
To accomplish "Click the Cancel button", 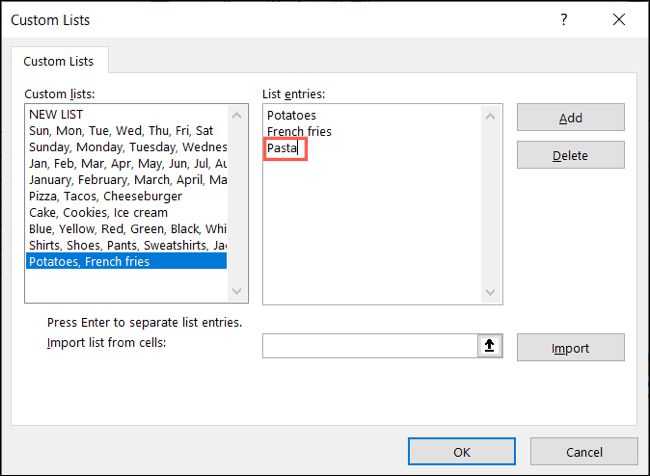I will (584, 452).
